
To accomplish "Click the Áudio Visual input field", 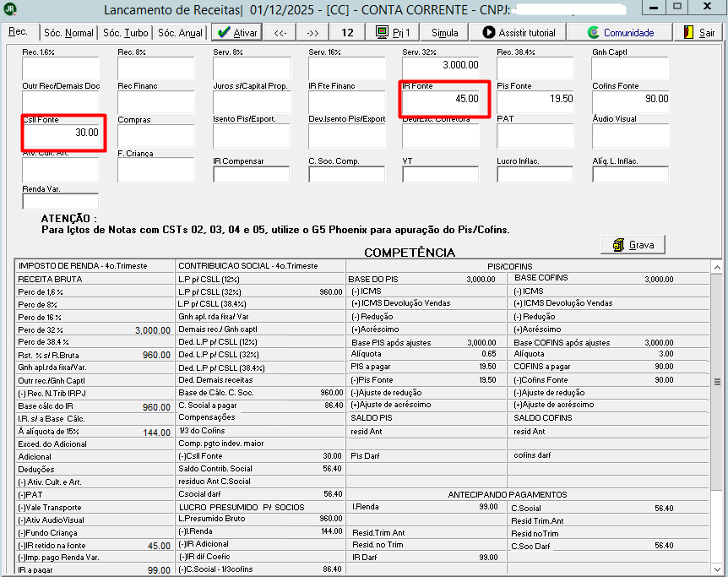I will [x=631, y=136].
